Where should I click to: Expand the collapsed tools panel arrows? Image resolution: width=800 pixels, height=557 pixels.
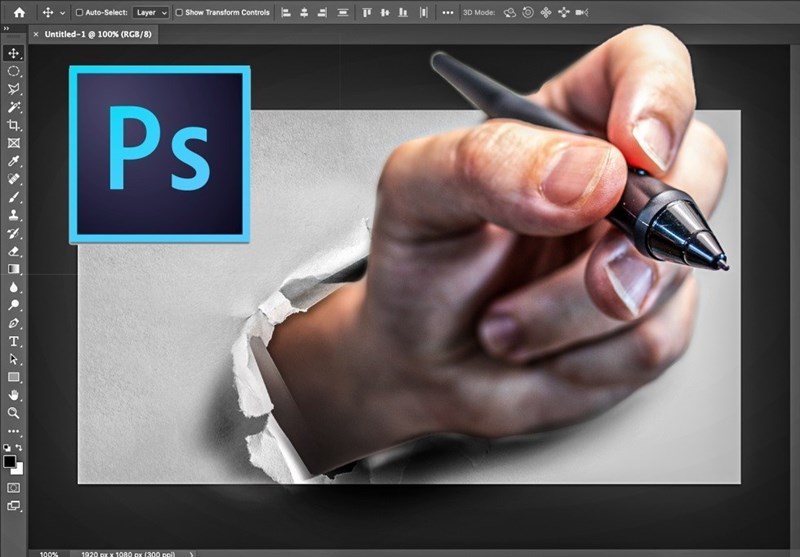7,29
